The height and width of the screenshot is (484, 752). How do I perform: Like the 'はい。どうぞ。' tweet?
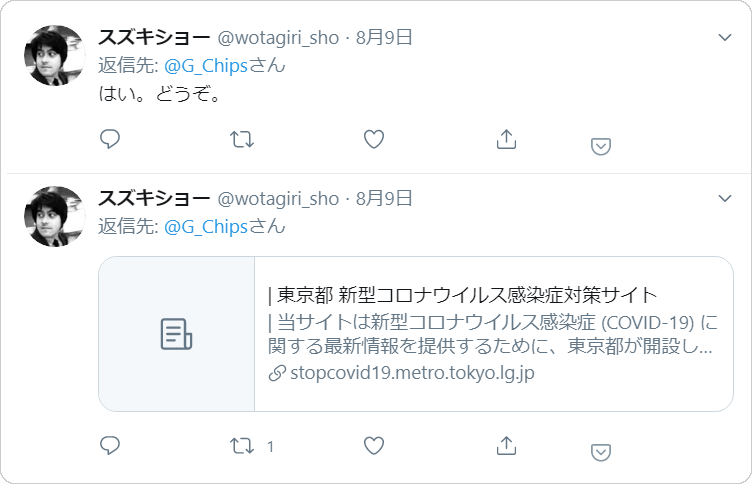pyautogui.click(x=374, y=140)
